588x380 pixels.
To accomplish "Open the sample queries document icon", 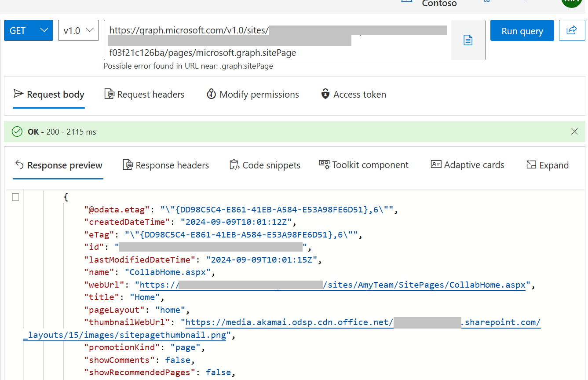I will (467, 40).
